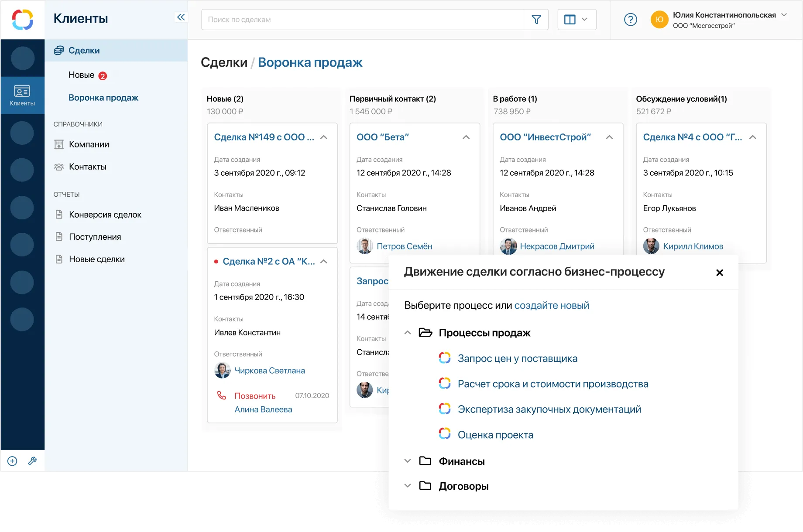This screenshot has height=532, width=803.
Task: Click the filter funnel icon
Action: coord(536,19)
